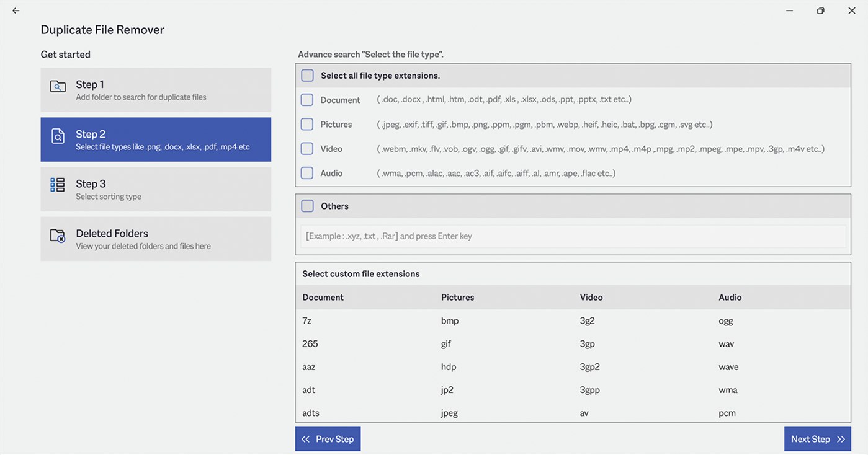The image size is (868, 455).
Task: Click the custom extension example input field
Action: [573, 236]
